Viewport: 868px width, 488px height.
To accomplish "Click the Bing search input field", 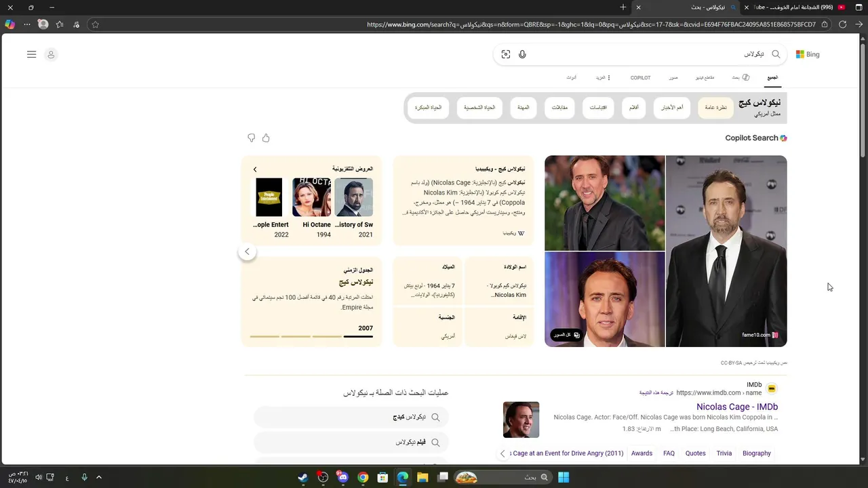I will point(648,54).
